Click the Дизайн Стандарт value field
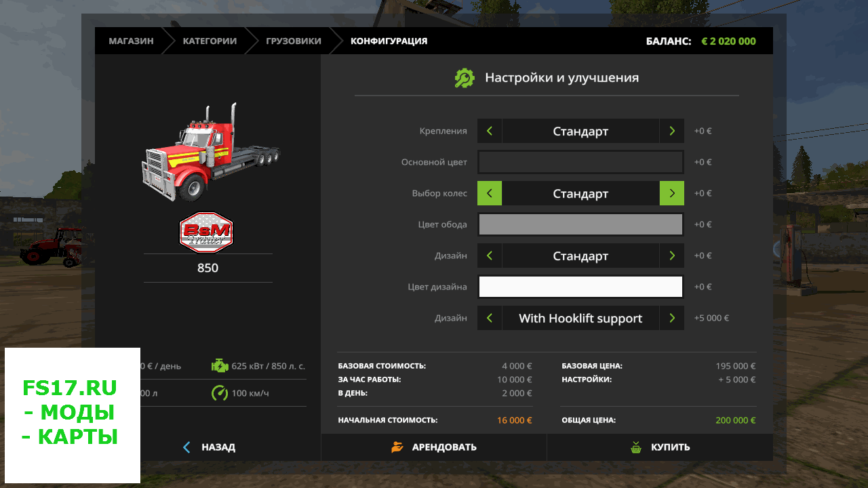Viewport: 868px width, 488px height. tap(580, 256)
